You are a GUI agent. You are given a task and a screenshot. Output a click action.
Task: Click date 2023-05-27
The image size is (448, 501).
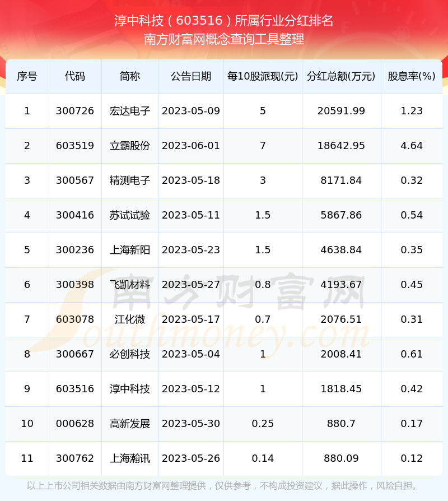tap(191, 285)
